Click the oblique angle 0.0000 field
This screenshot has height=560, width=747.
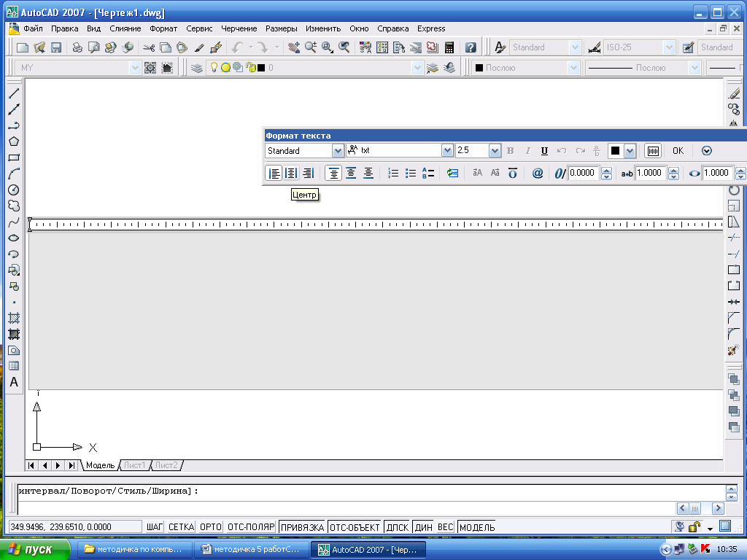point(584,173)
